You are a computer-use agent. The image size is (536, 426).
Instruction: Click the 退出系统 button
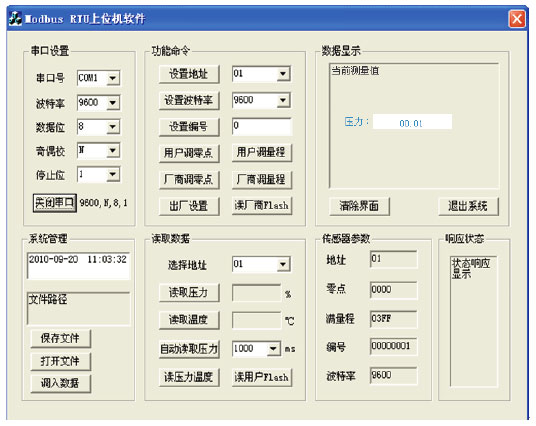pos(468,206)
